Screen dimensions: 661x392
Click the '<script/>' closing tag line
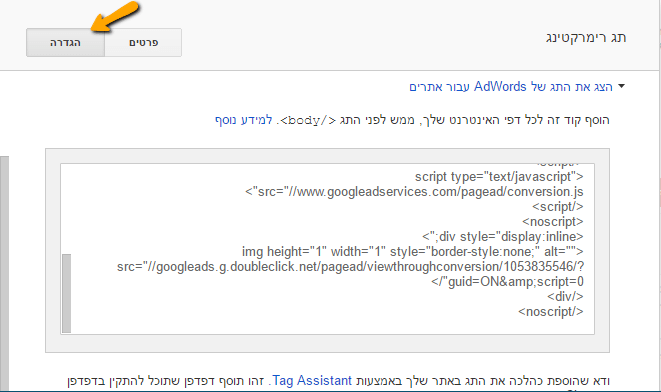(x=558, y=207)
